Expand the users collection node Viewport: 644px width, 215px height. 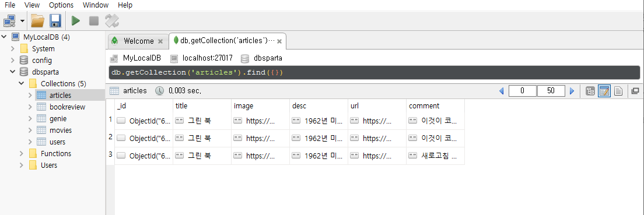click(x=30, y=142)
